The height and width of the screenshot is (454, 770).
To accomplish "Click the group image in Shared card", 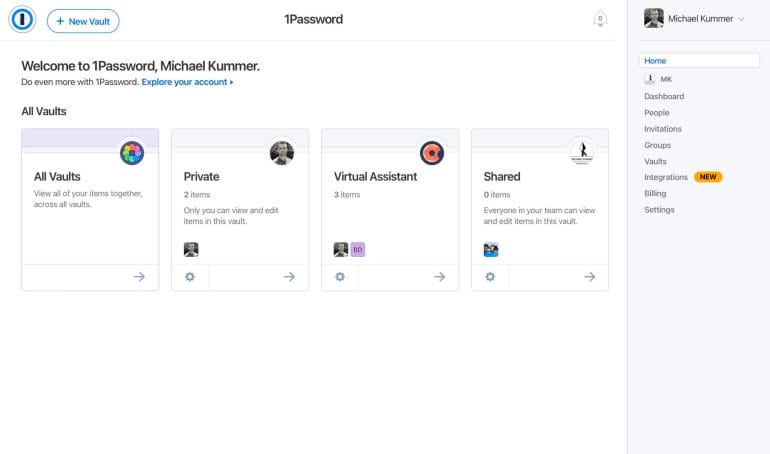I will 491,249.
